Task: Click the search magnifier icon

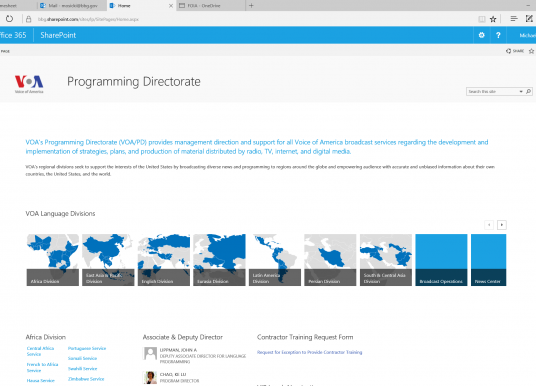Action: point(528,91)
